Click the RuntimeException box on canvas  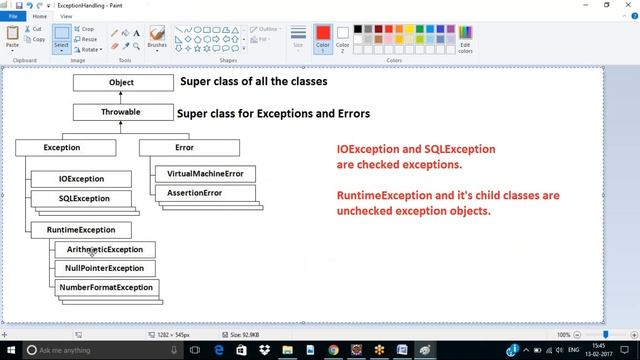tap(81, 230)
